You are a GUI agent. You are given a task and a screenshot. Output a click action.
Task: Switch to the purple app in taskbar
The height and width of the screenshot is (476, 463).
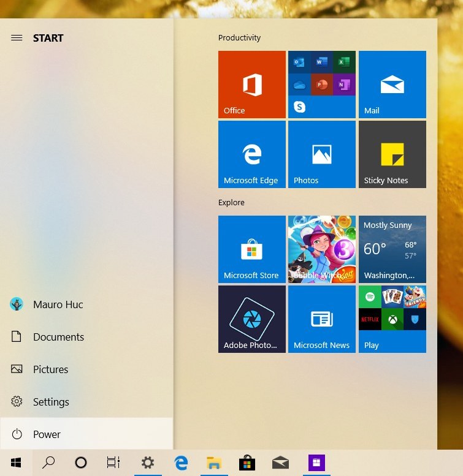pyautogui.click(x=316, y=463)
